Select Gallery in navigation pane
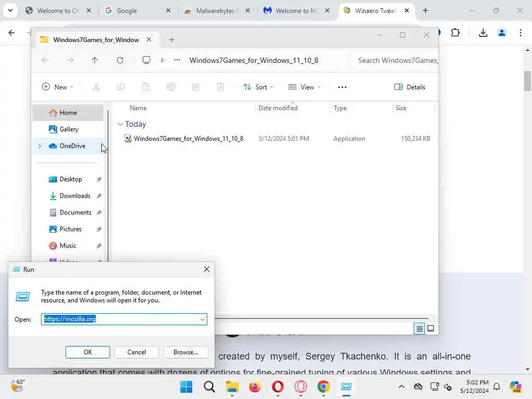532x399 pixels. click(x=68, y=129)
